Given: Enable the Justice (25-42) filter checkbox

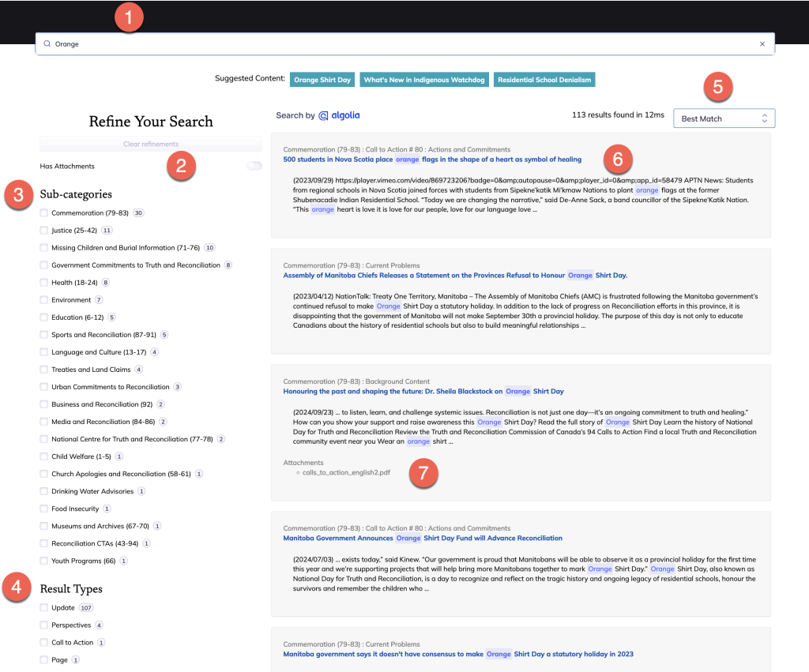Looking at the screenshot, I should pyautogui.click(x=44, y=231).
